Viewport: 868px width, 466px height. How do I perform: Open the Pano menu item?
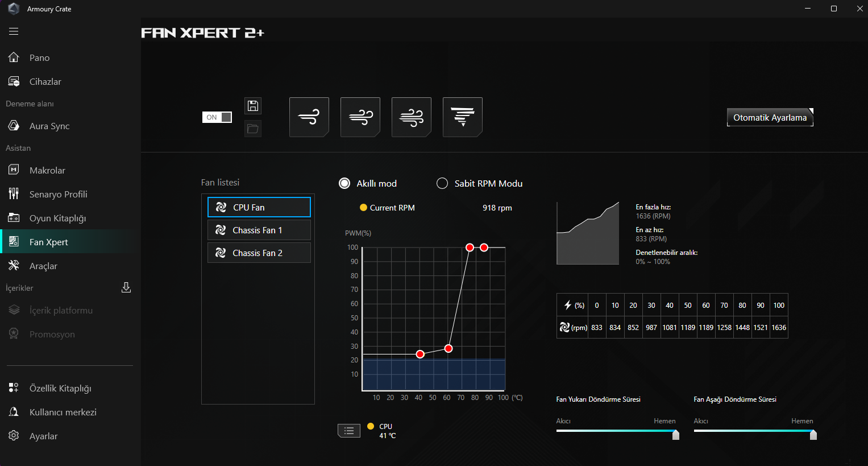coord(70,57)
